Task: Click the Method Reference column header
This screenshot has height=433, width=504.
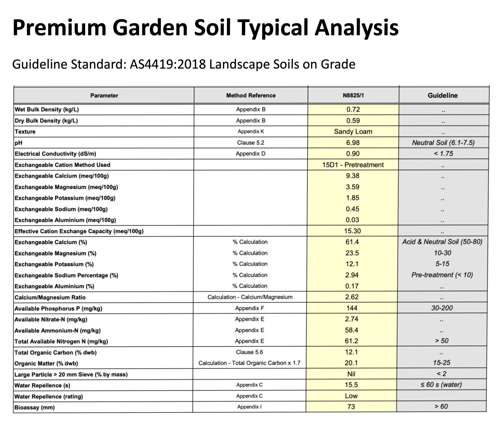Action: tap(251, 96)
